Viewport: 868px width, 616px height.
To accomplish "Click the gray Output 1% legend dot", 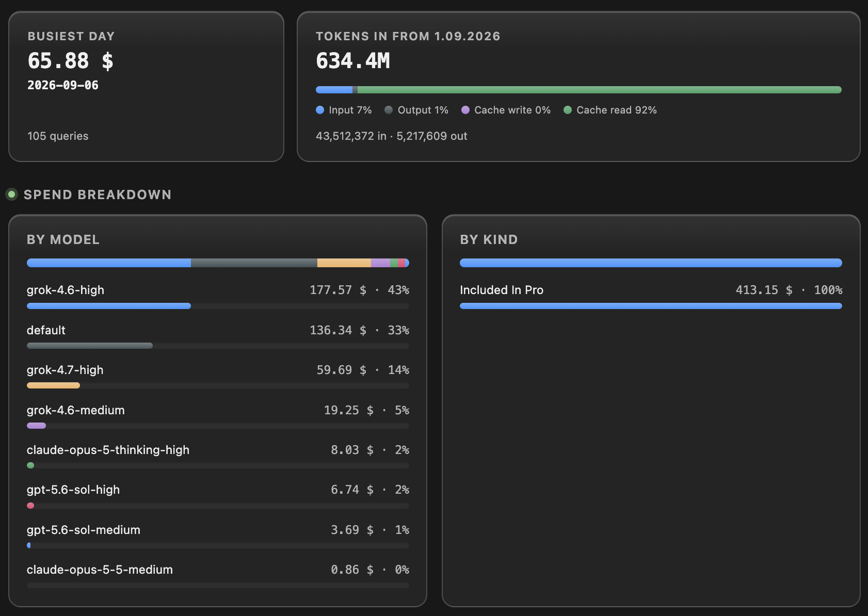I will point(389,110).
